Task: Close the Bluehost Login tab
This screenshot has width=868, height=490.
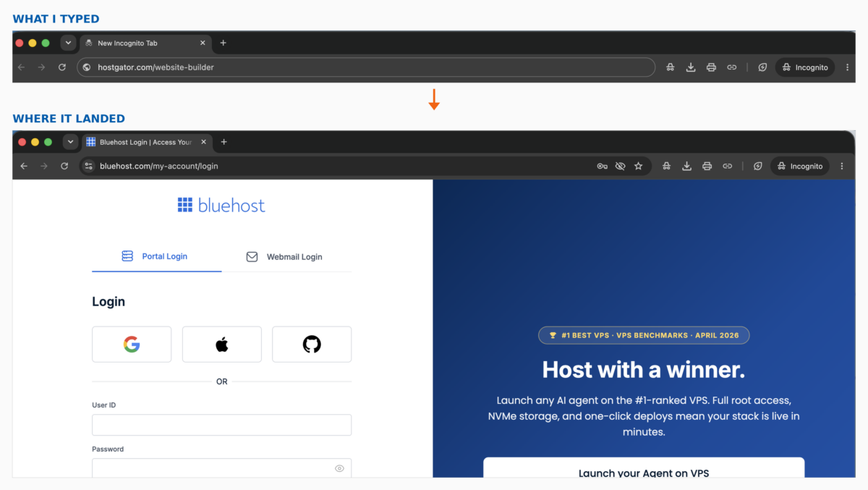Action: coord(204,142)
